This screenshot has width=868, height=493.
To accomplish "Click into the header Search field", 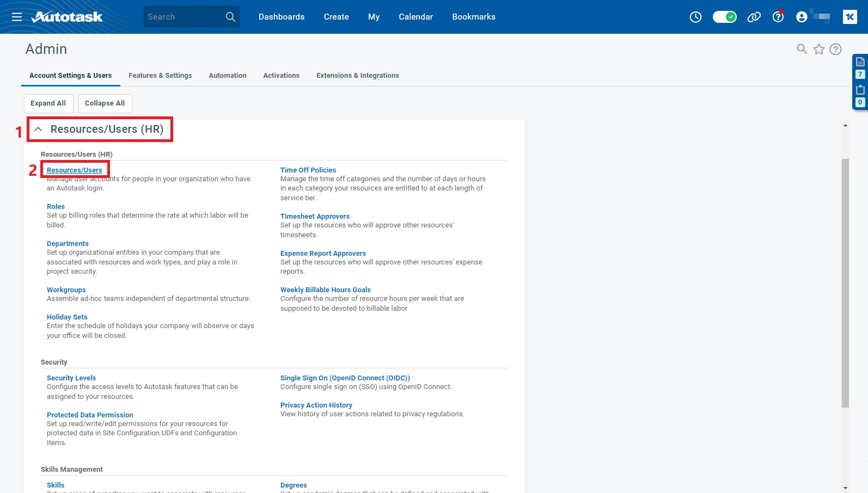I will tap(182, 17).
